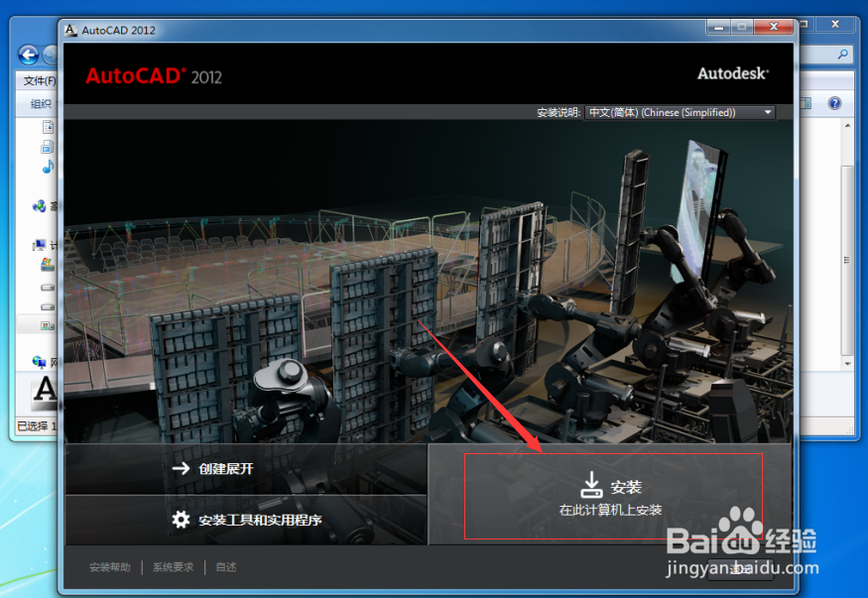The image size is (868, 598).
Task: Close the Explorer window behind the installer
Action: [835, 25]
